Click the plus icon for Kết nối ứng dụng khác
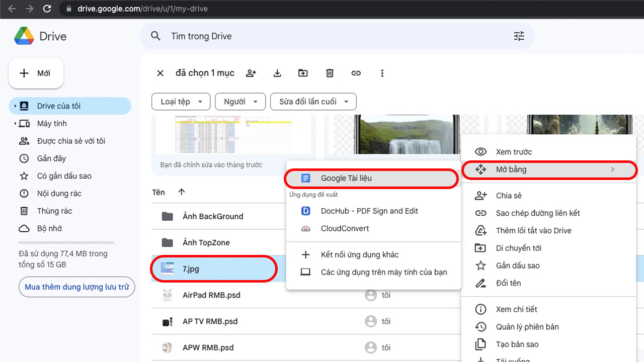Screen dimensions: 644x362 point(306,255)
